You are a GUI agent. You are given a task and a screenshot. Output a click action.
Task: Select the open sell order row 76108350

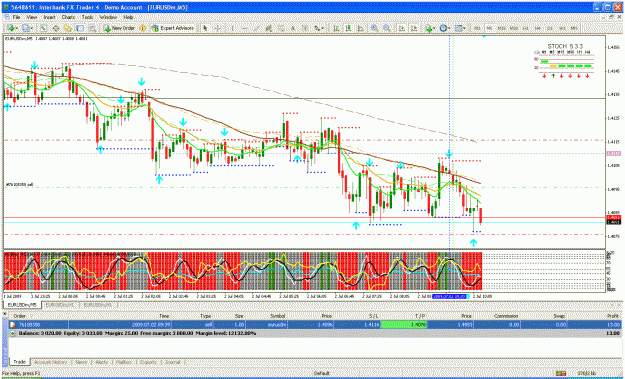coord(315,324)
